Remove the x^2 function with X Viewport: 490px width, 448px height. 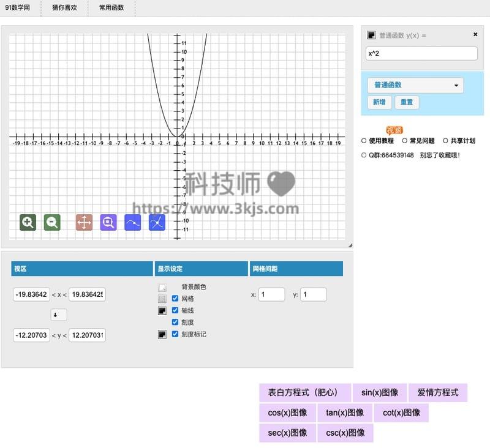pyautogui.click(x=475, y=34)
